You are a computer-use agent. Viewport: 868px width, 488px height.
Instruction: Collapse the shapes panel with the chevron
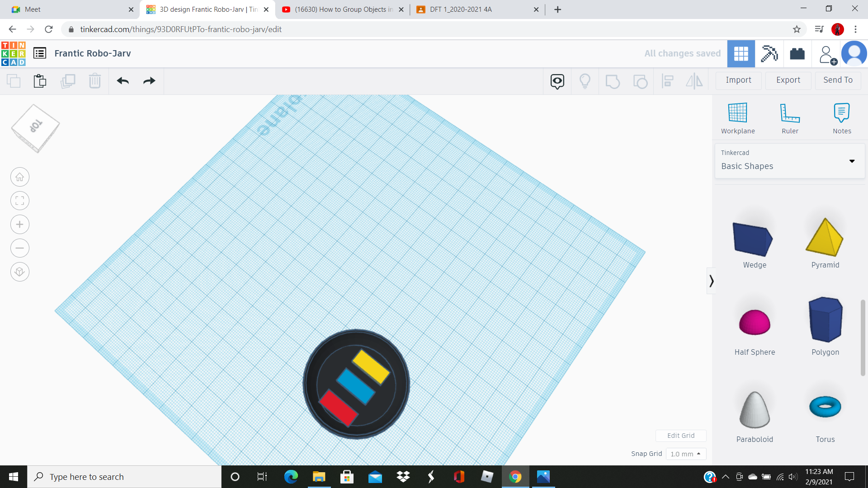(712, 281)
